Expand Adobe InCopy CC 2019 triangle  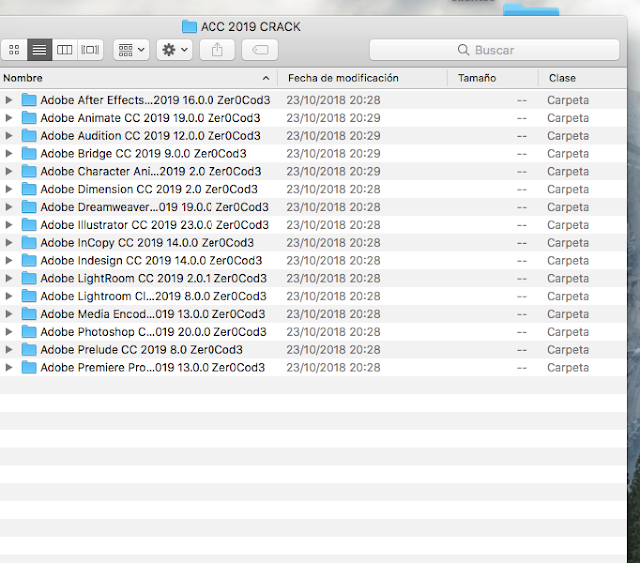[x=9, y=243]
